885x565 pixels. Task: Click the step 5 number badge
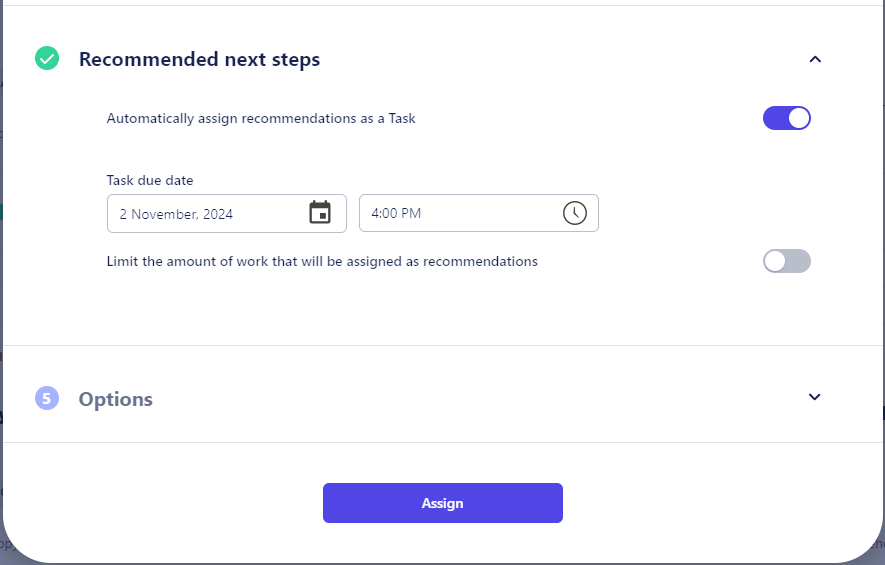coord(47,398)
